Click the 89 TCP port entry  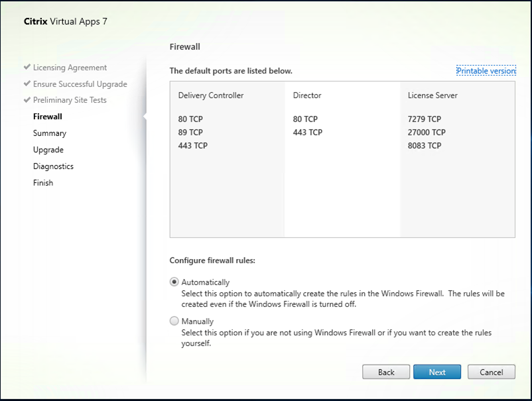190,133
